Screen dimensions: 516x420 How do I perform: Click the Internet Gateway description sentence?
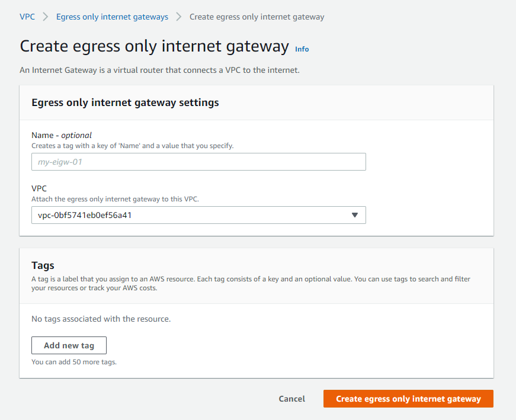click(x=160, y=70)
